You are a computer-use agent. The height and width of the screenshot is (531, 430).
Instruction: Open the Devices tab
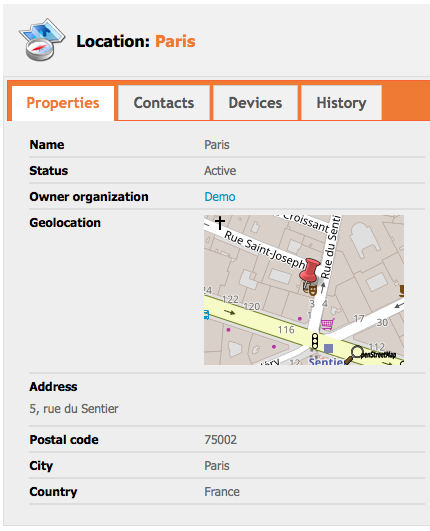[255, 103]
